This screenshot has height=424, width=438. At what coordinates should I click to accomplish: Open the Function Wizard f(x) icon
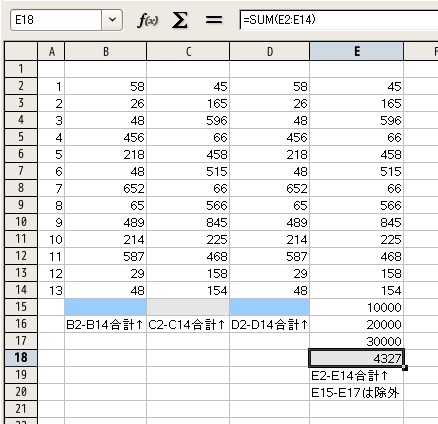pos(148,20)
